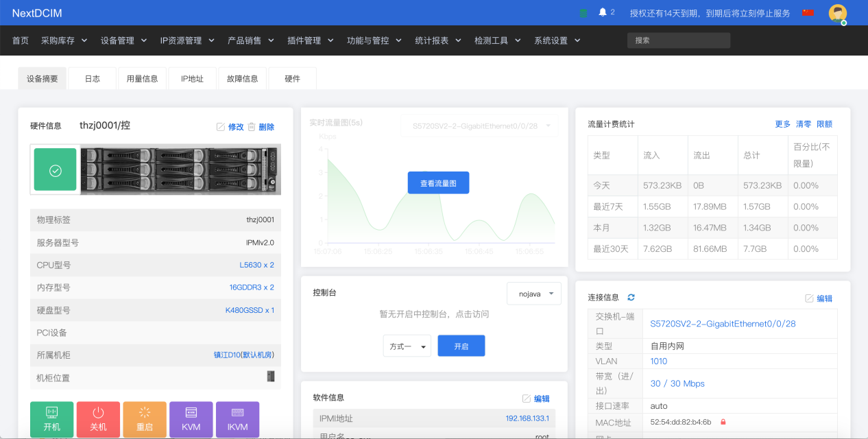
Task: Click the cabinet position rack icon
Action: 271,377
